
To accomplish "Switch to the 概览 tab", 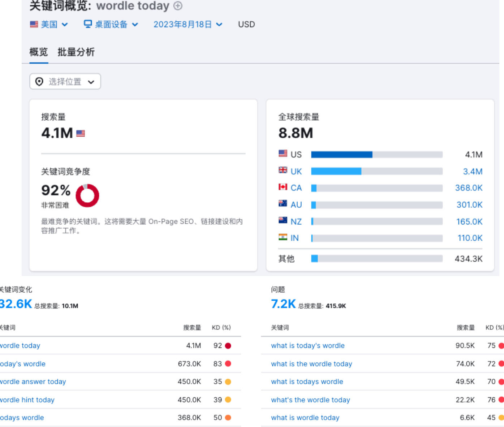I will (x=39, y=52).
